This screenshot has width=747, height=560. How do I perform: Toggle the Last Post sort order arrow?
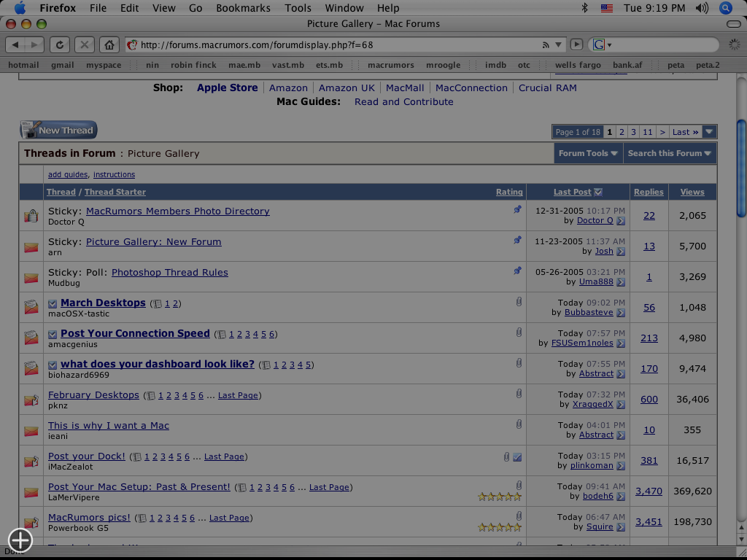pos(598,192)
